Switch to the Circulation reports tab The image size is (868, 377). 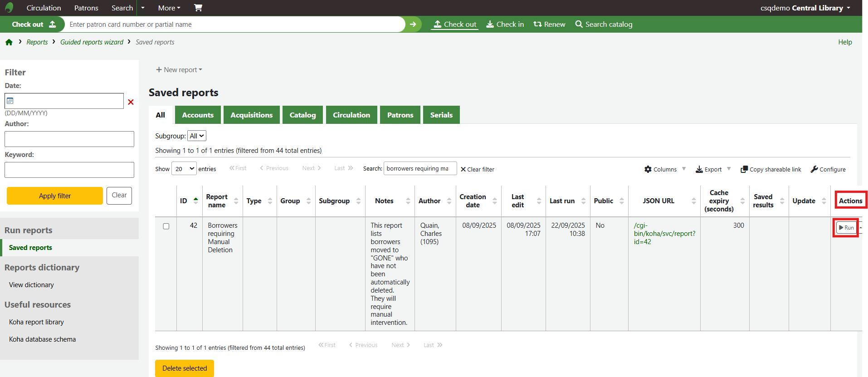(x=351, y=115)
